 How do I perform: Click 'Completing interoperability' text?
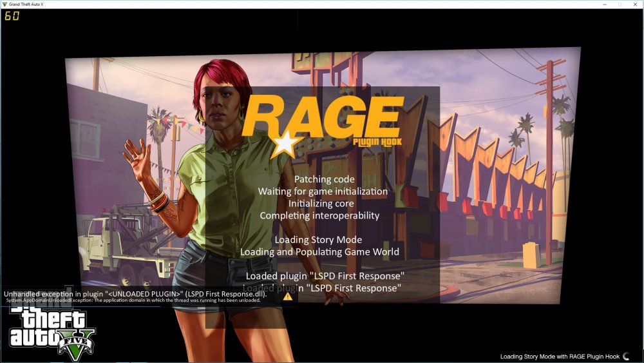tap(319, 215)
